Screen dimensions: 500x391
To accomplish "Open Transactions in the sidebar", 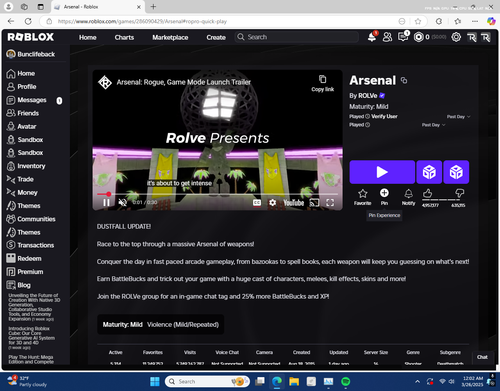I will click(30, 245).
